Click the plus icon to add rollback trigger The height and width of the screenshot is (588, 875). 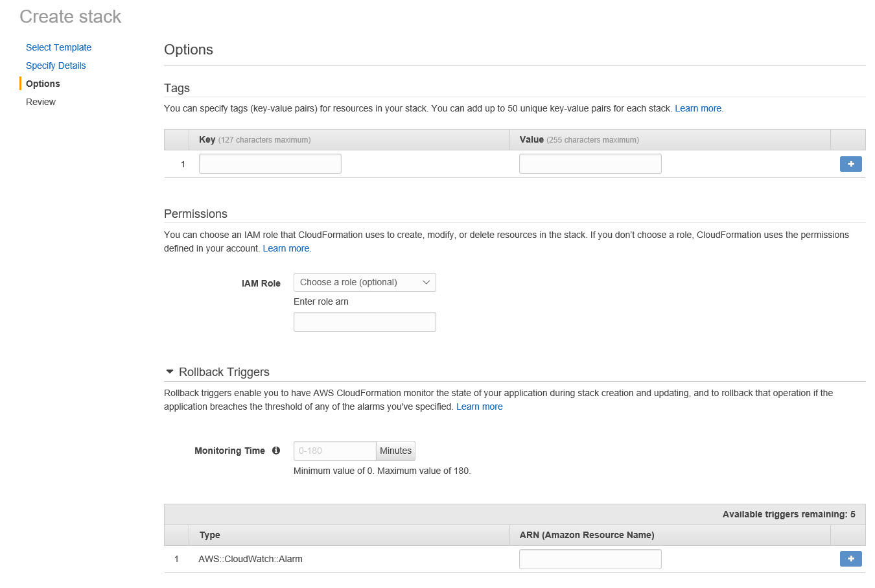[850, 558]
